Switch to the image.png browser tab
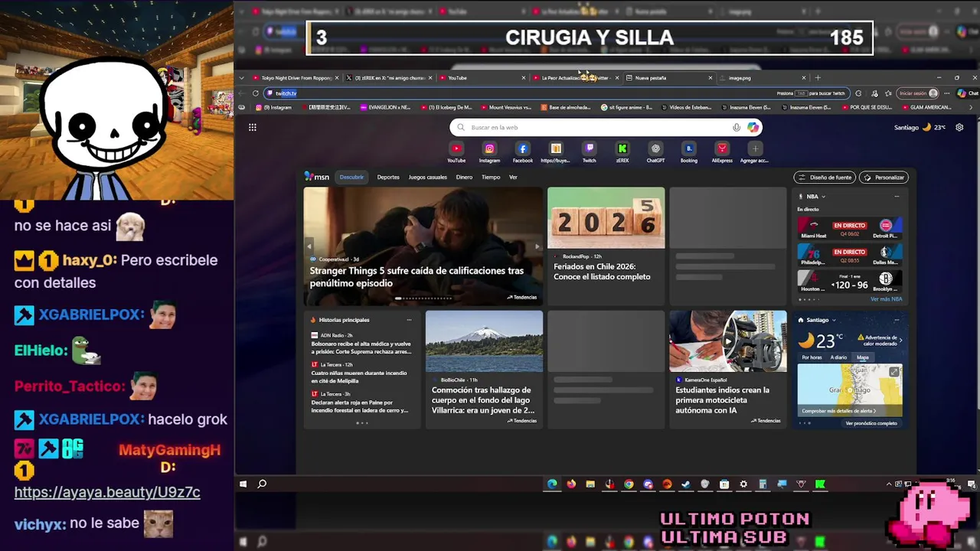The height and width of the screenshot is (551, 980). coord(762,77)
